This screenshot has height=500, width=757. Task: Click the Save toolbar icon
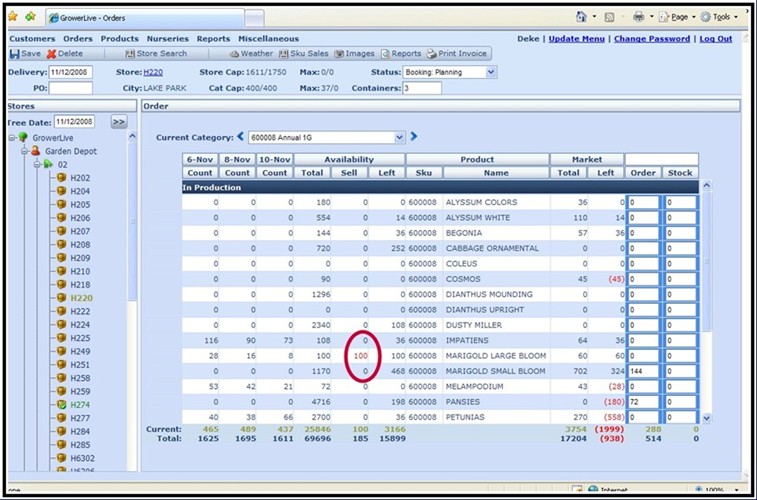pos(15,54)
